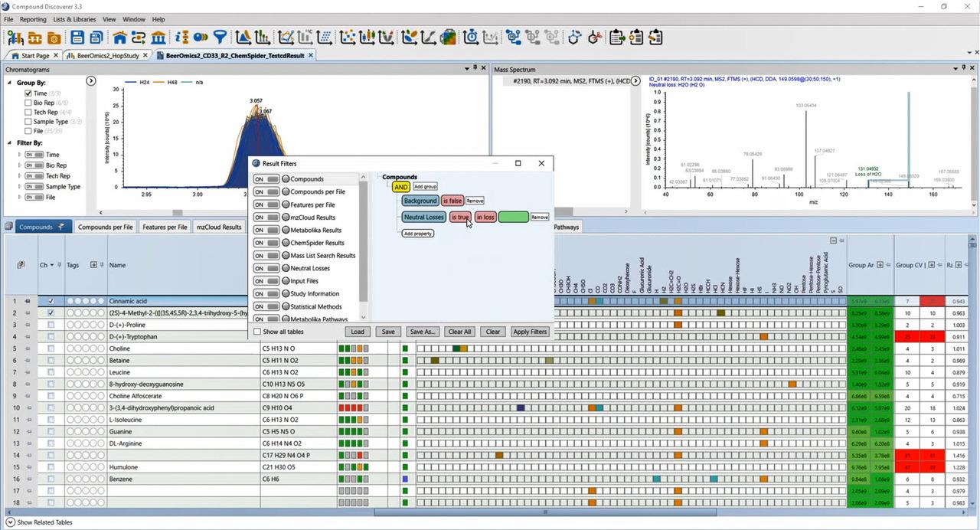Click the blue floppy disk save icon

coord(77,37)
